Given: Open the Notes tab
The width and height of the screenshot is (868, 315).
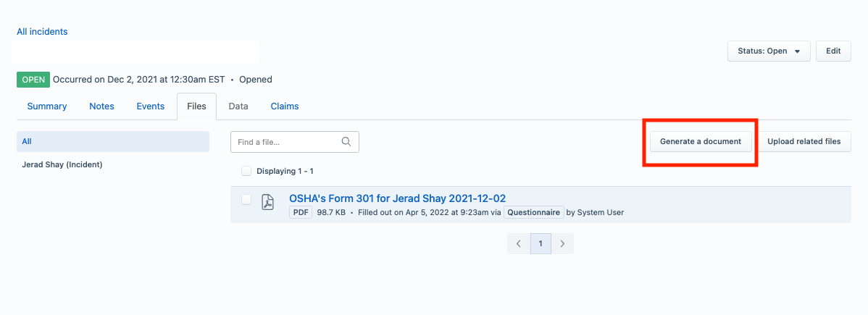Looking at the screenshot, I should (x=102, y=106).
